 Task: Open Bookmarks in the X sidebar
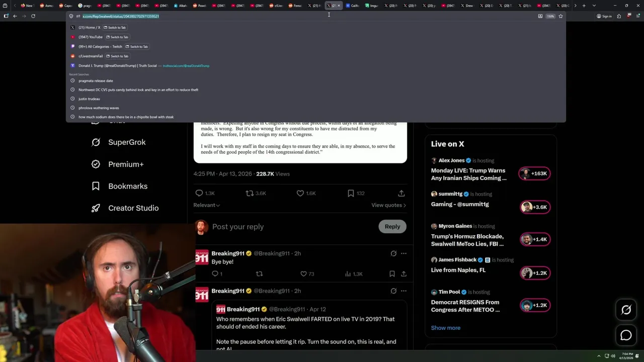[120, 186]
